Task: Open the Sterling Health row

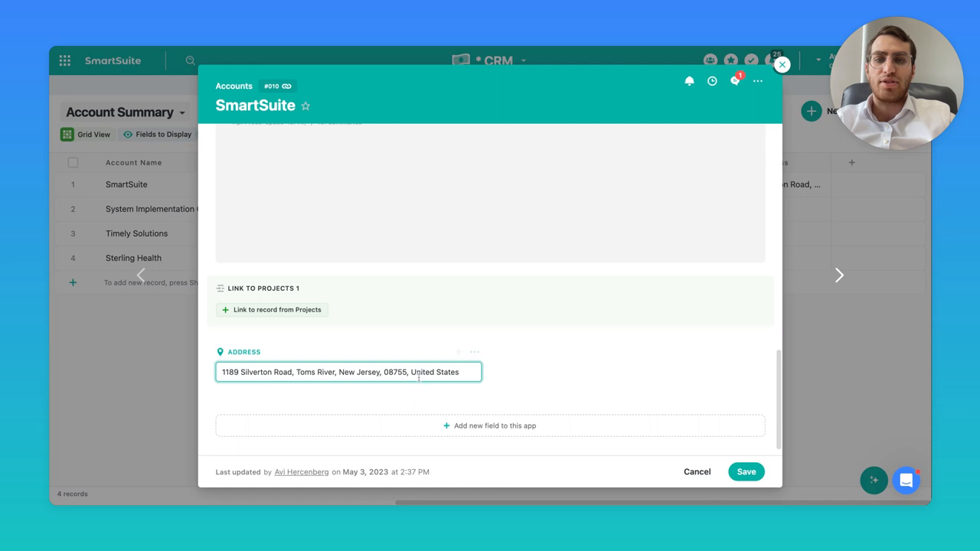Action: (x=133, y=258)
